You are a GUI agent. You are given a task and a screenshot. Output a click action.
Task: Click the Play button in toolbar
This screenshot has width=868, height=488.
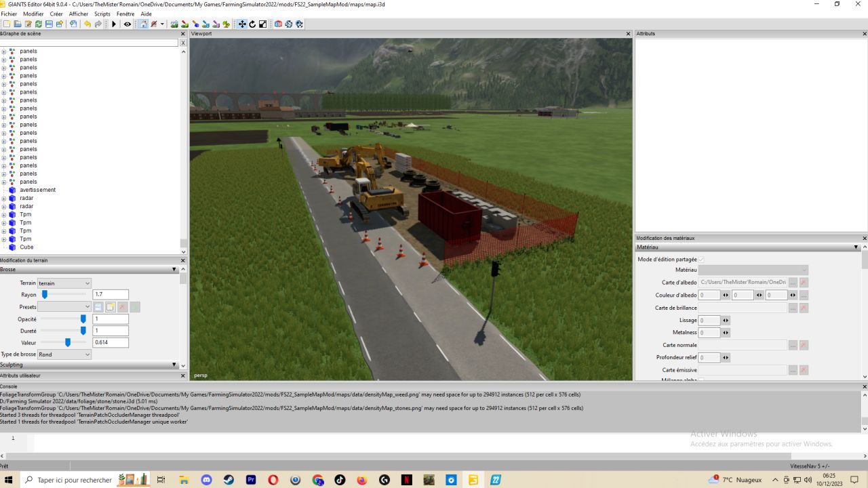(x=114, y=24)
